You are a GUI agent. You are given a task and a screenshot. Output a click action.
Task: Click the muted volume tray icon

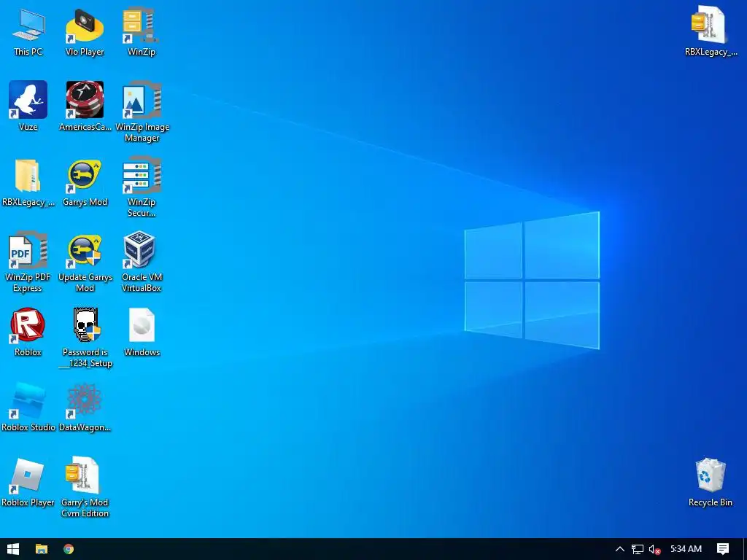coord(654,550)
